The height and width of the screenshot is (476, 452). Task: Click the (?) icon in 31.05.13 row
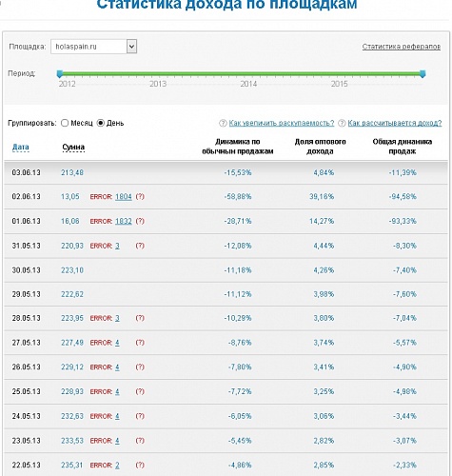[x=140, y=246]
